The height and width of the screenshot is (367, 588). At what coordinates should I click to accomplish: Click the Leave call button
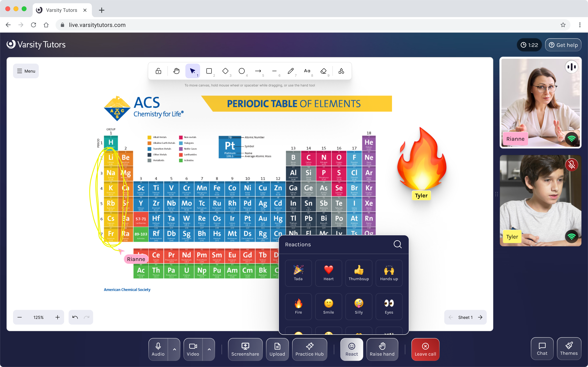click(425, 349)
